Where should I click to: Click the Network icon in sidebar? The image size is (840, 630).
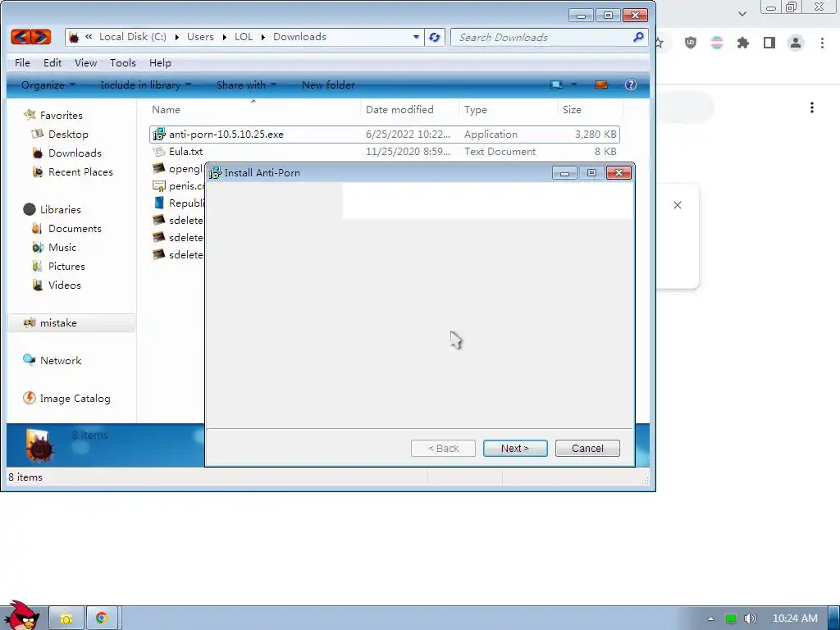(x=30, y=360)
